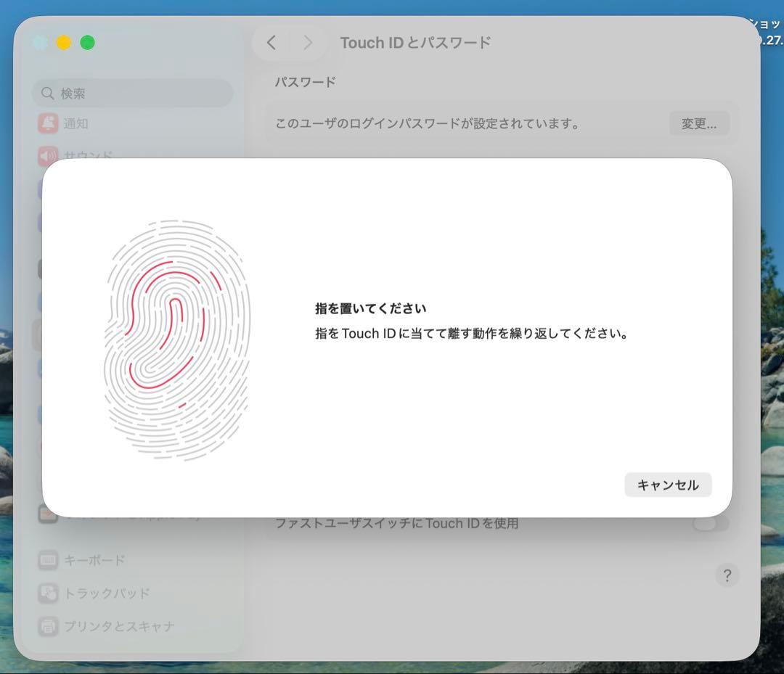The image size is (784, 674).
Task: Open キーボード settings in the sidebar
Action: pyautogui.click(x=94, y=560)
